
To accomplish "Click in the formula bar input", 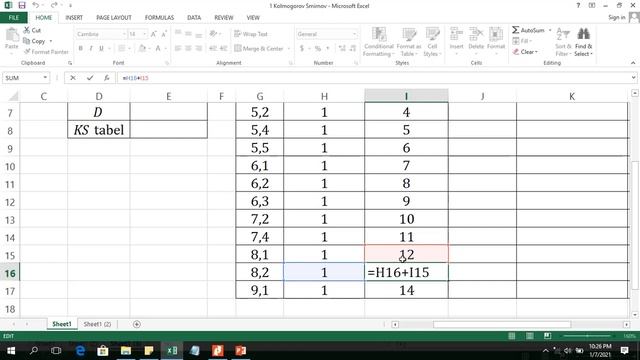I will pos(373,78).
